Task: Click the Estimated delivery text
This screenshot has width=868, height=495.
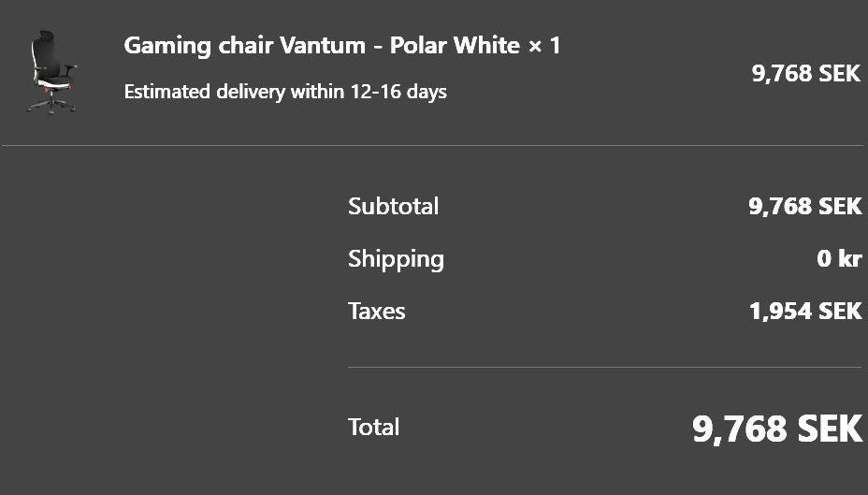Action: coord(234,92)
